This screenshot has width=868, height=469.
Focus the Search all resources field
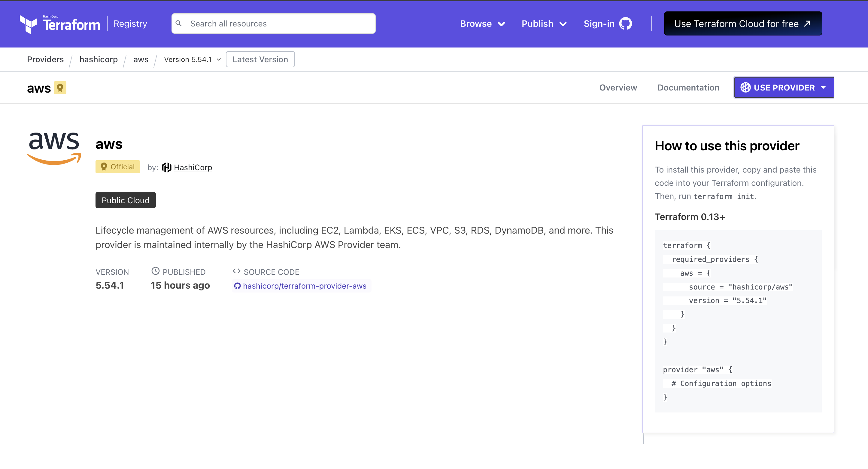coord(280,24)
